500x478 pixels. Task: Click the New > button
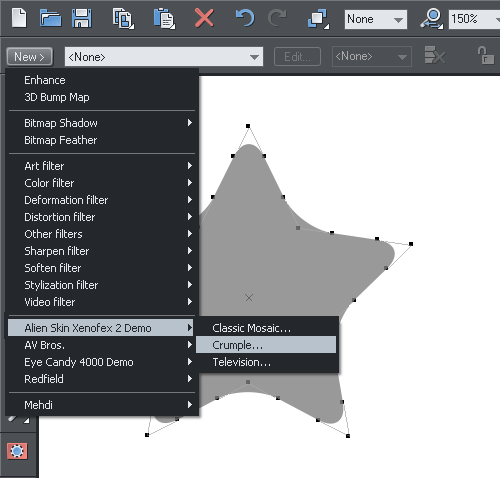tap(29, 57)
